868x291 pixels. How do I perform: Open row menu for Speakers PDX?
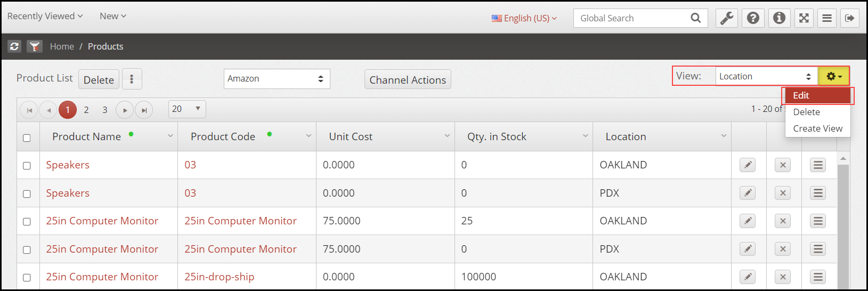(818, 193)
